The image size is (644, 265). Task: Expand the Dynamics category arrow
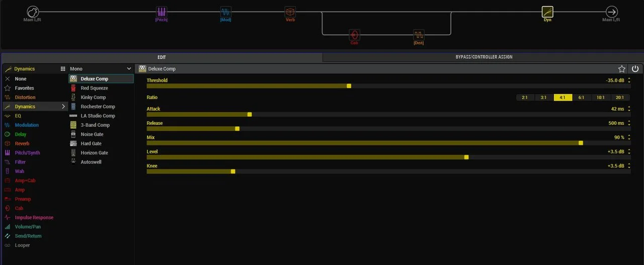tap(63, 107)
